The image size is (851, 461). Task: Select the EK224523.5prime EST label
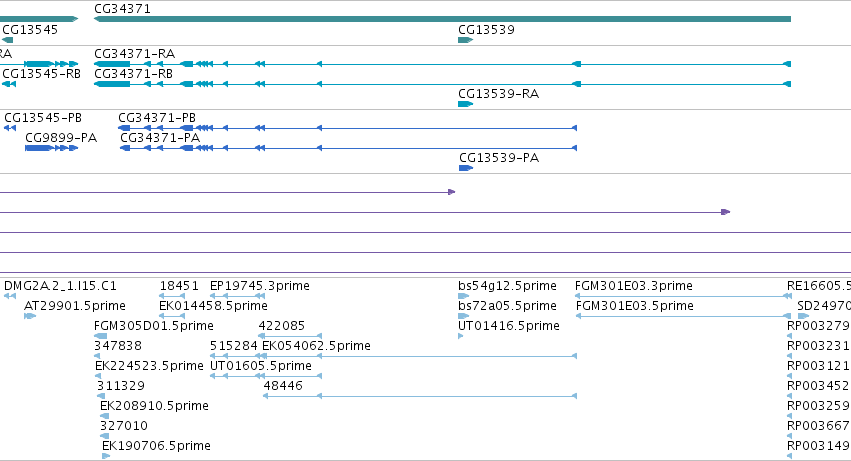point(149,366)
